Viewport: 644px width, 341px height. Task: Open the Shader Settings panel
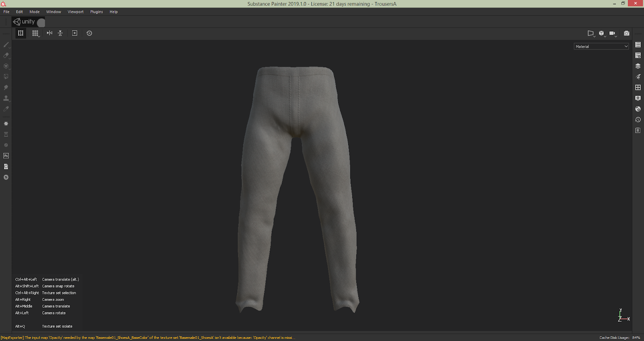(x=638, y=109)
